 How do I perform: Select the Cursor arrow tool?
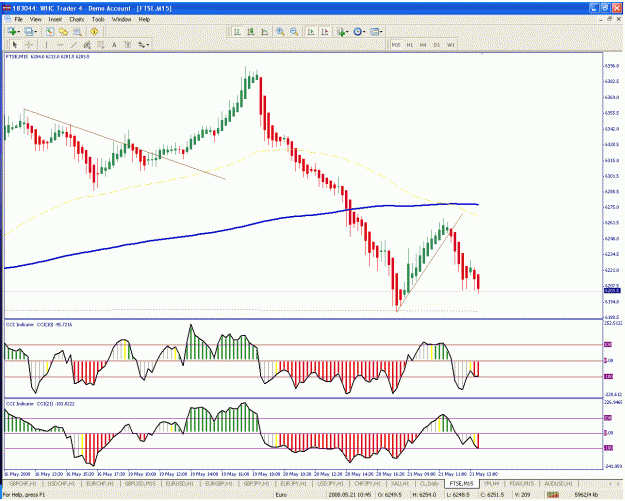[15, 45]
